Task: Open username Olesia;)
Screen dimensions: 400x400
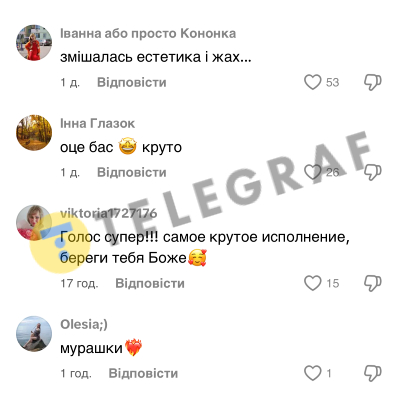Action: [84, 325]
